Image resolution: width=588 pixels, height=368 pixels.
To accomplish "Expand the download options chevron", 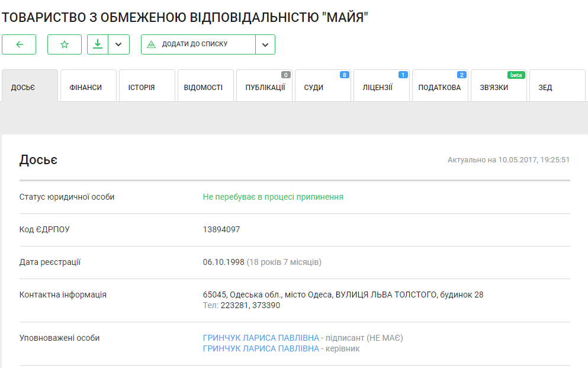I will tap(119, 44).
